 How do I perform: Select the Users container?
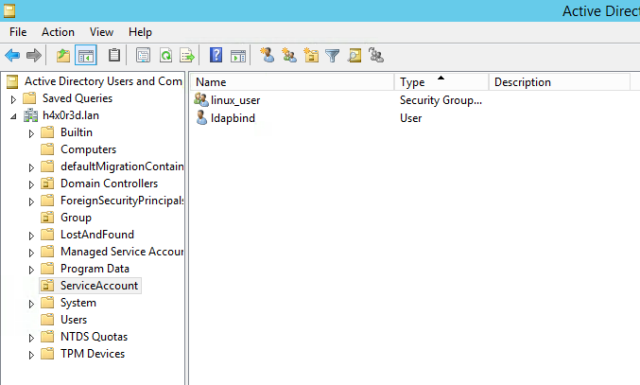pos(73,320)
